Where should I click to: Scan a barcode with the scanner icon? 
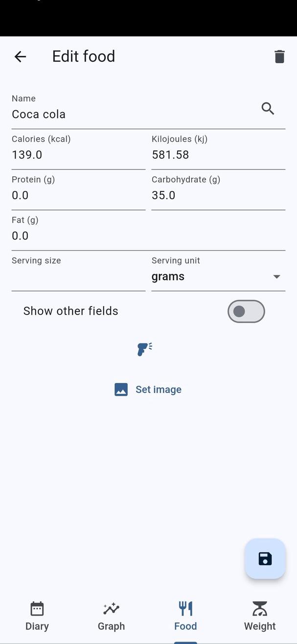(145, 349)
